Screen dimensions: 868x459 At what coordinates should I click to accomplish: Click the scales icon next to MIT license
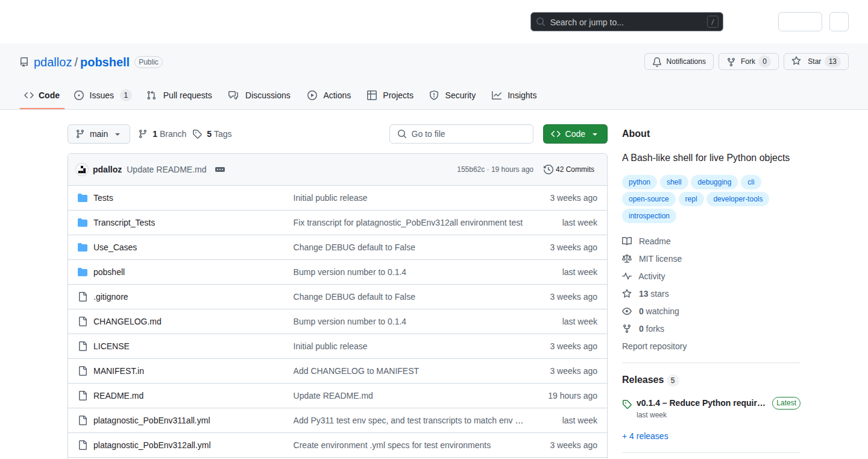(x=627, y=259)
